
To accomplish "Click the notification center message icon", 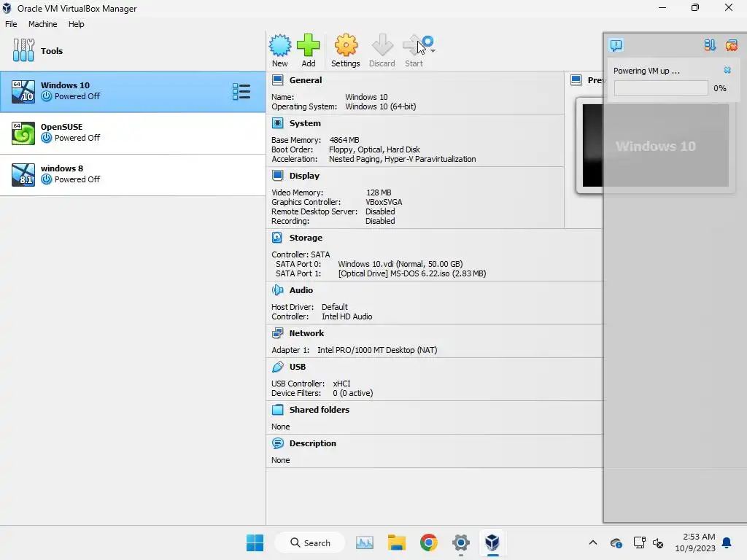I will pyautogui.click(x=616, y=45).
